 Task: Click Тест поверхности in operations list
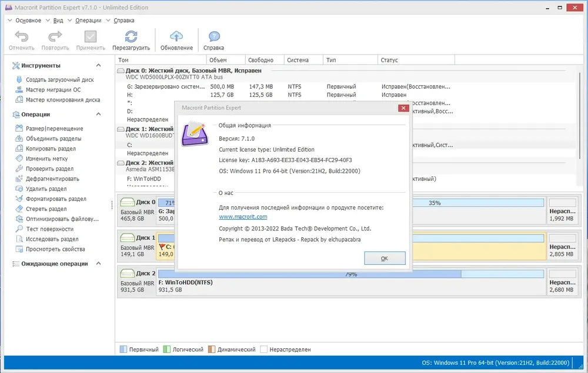point(49,229)
